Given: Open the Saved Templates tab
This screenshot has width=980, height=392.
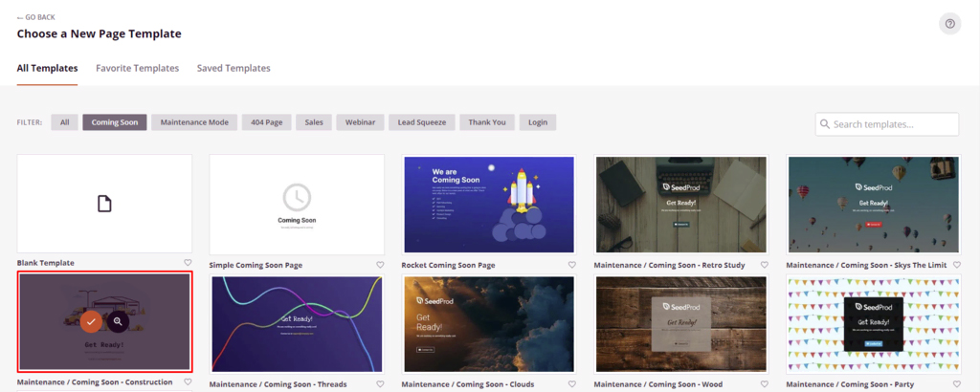Looking at the screenshot, I should pos(234,68).
